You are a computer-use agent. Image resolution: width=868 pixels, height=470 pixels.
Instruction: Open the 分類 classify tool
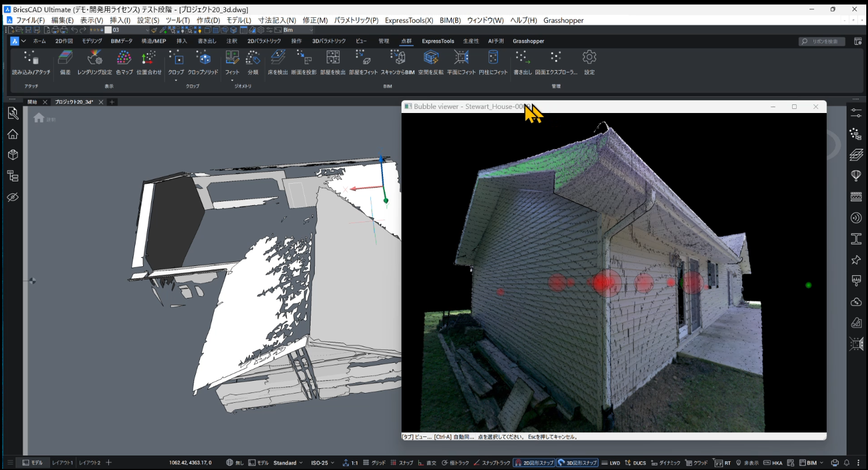pyautogui.click(x=253, y=58)
